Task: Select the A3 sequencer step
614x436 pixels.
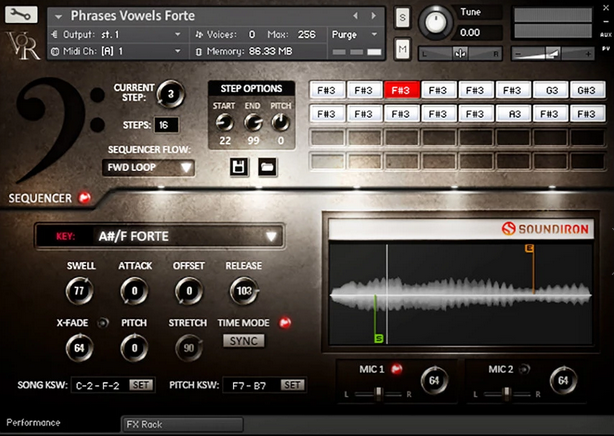Action: tap(514, 114)
